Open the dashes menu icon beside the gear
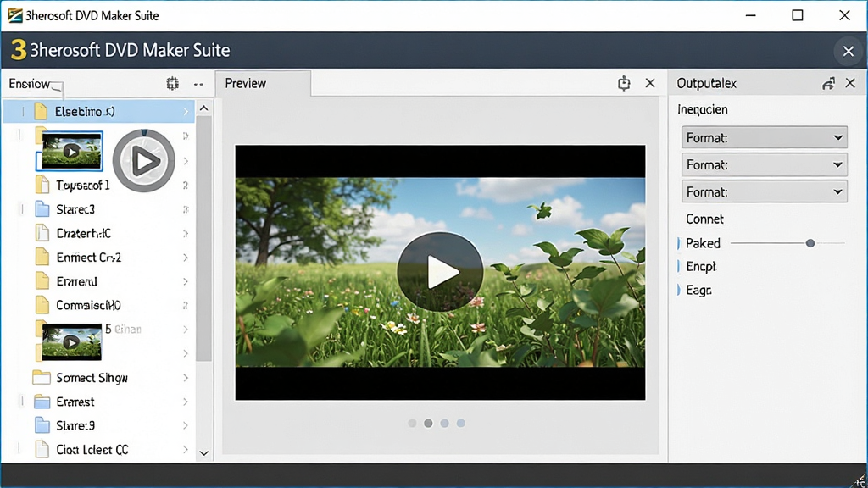Image resolution: width=868 pixels, height=488 pixels. (x=198, y=84)
